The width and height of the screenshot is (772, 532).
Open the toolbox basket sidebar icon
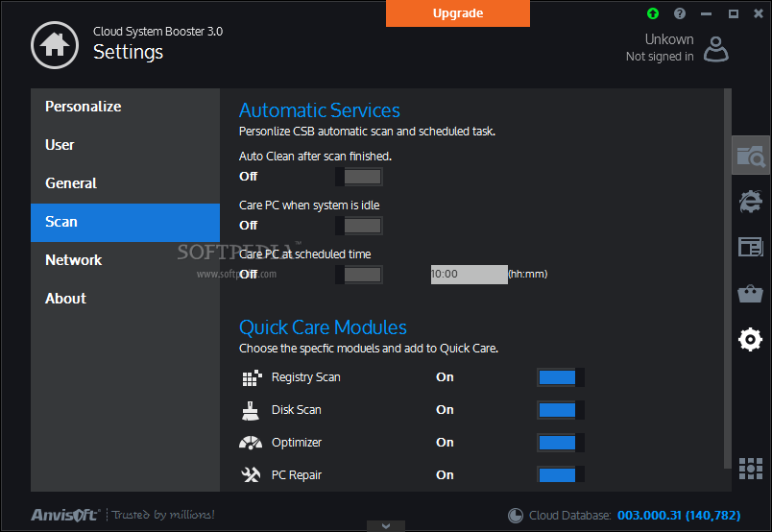click(x=750, y=293)
